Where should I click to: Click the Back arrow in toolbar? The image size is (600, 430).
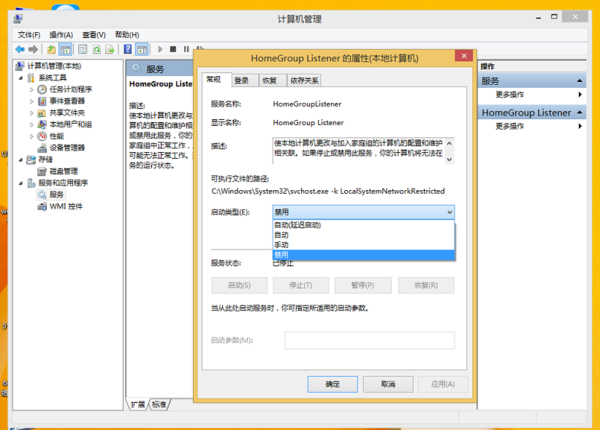click(20, 49)
